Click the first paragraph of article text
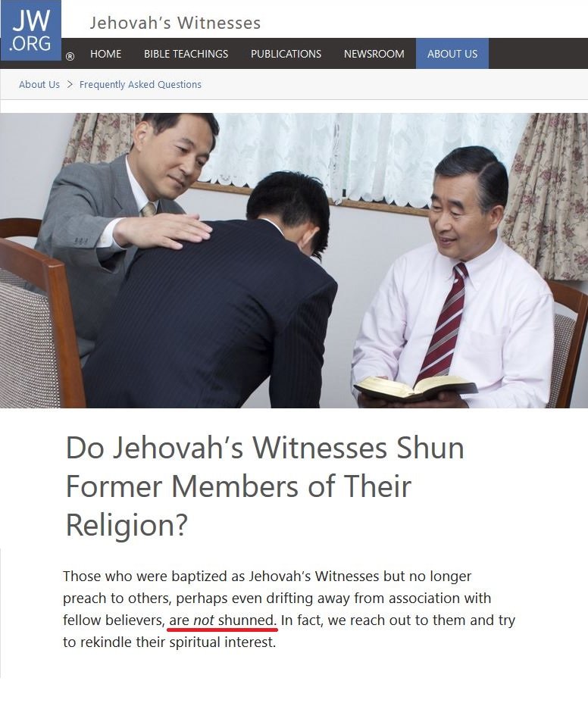 tap(289, 608)
